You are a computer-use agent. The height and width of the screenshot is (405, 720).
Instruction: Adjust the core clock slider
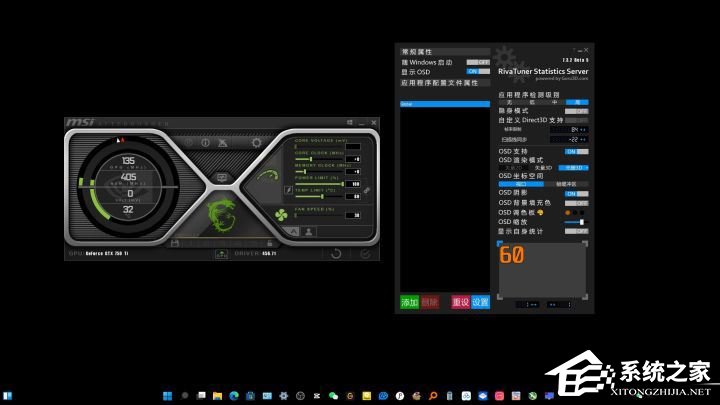click(x=319, y=159)
